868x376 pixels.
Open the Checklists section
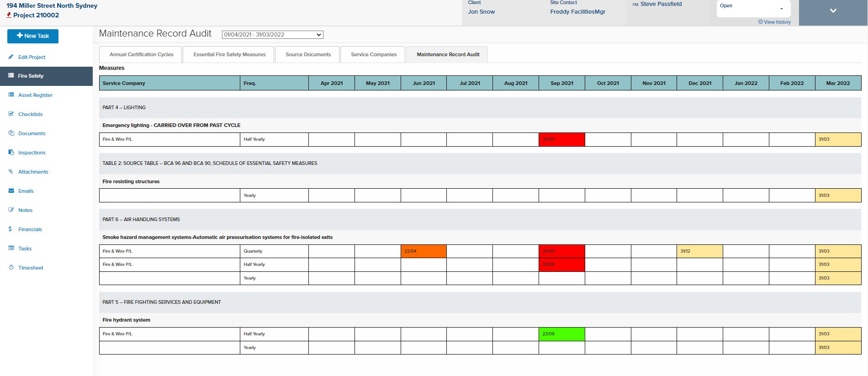(x=30, y=114)
